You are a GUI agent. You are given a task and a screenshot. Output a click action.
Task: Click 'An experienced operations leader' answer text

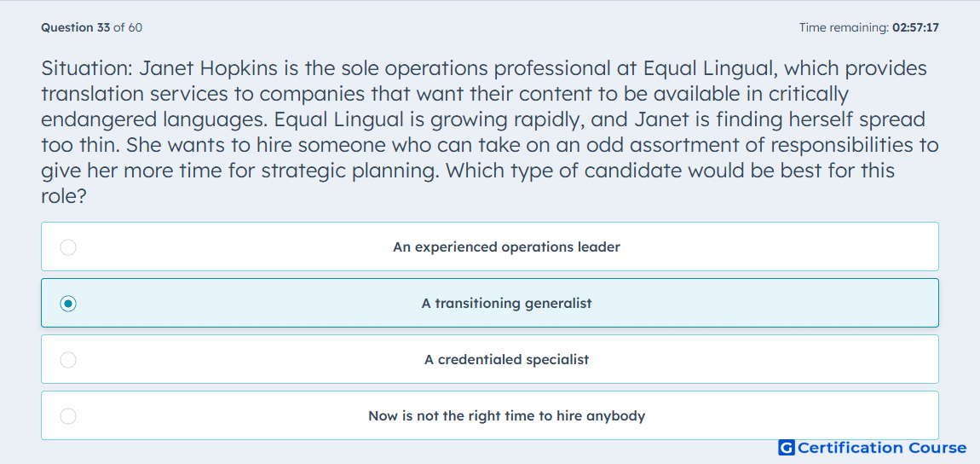point(506,247)
